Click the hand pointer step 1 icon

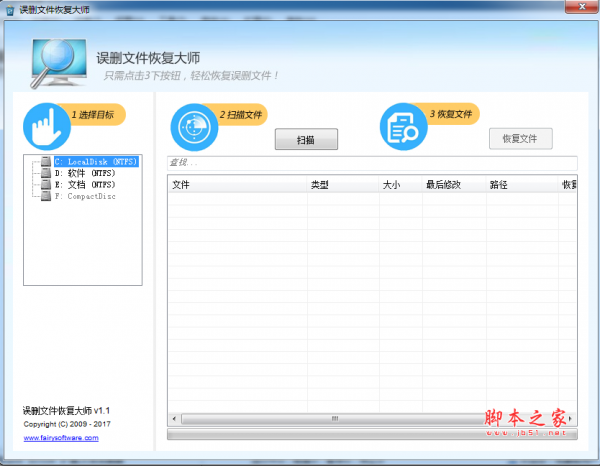point(47,126)
